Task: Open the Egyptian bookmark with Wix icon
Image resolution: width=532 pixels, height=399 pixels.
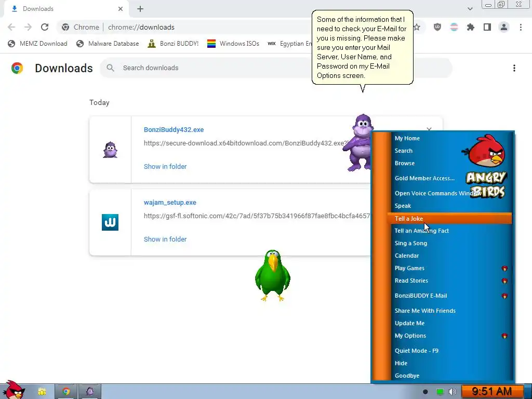Action: pos(289,44)
